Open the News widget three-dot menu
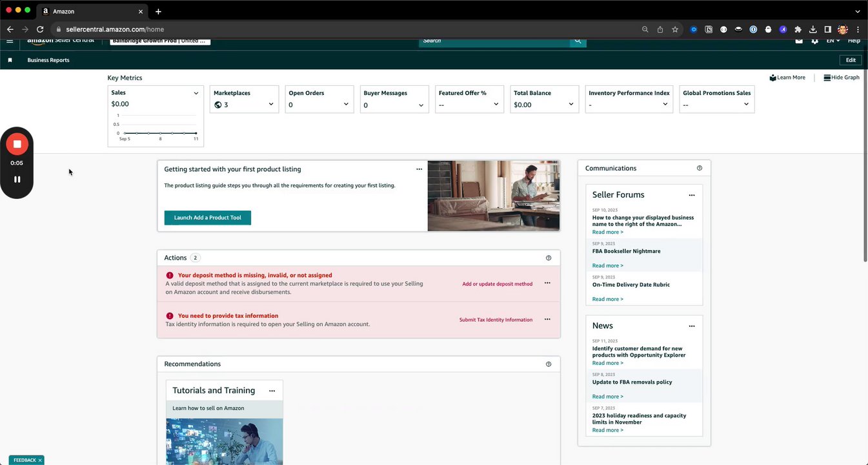Image resolution: width=868 pixels, height=465 pixels. pos(692,326)
